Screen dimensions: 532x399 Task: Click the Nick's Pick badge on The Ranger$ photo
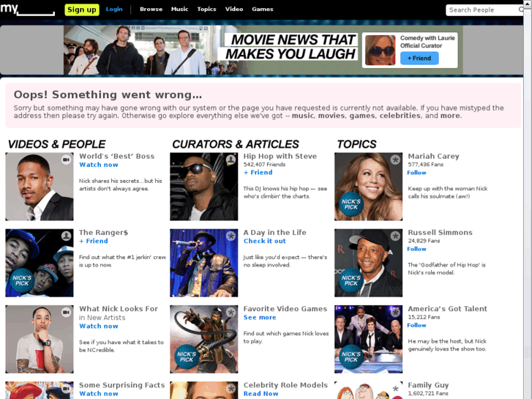tap(22, 280)
